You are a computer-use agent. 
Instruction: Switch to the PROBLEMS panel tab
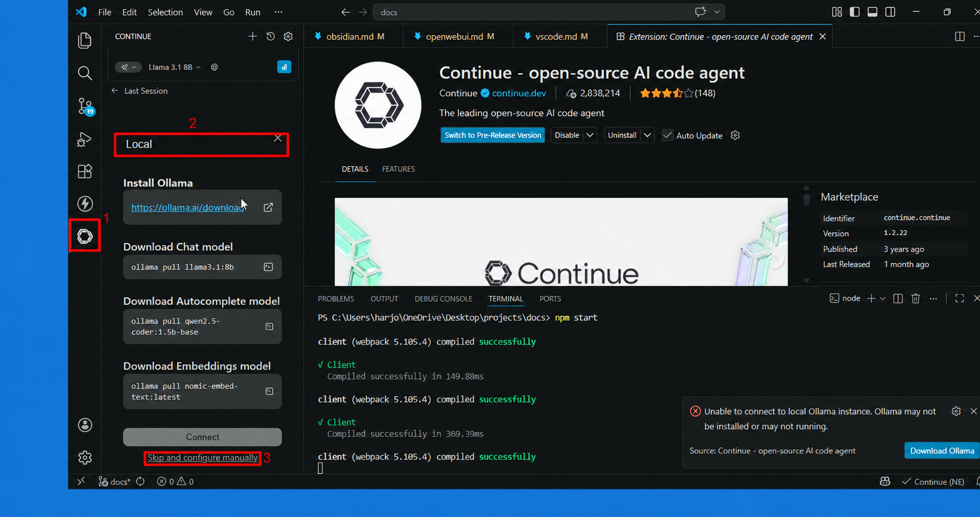336,299
